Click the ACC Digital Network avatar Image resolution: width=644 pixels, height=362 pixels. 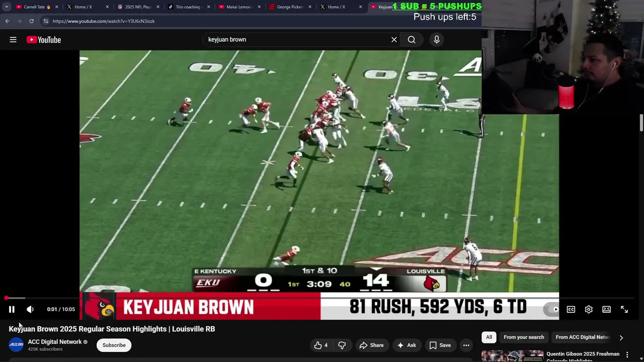tap(16, 344)
